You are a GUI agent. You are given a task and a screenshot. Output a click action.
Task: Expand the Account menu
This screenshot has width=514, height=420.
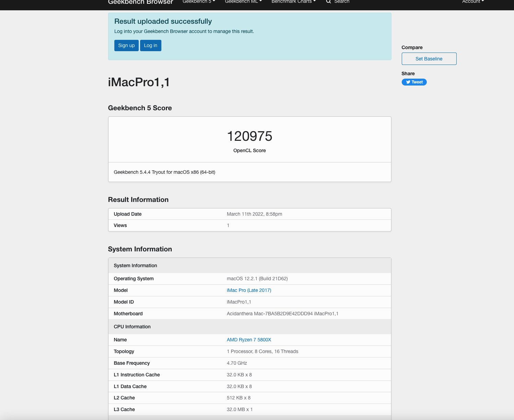pyautogui.click(x=473, y=2)
